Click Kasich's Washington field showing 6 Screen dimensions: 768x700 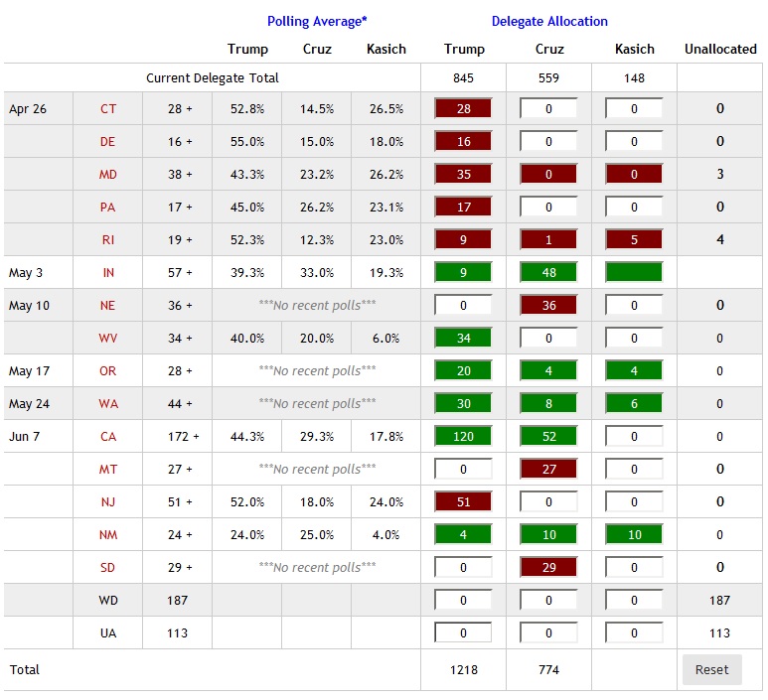point(634,403)
